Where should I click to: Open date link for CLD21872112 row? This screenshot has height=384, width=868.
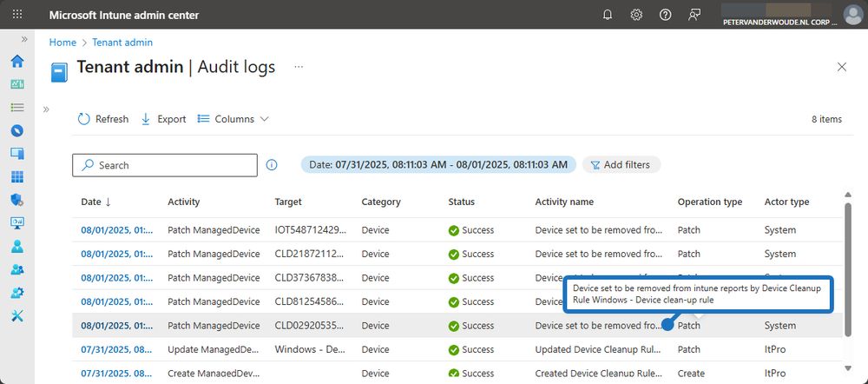(117, 254)
